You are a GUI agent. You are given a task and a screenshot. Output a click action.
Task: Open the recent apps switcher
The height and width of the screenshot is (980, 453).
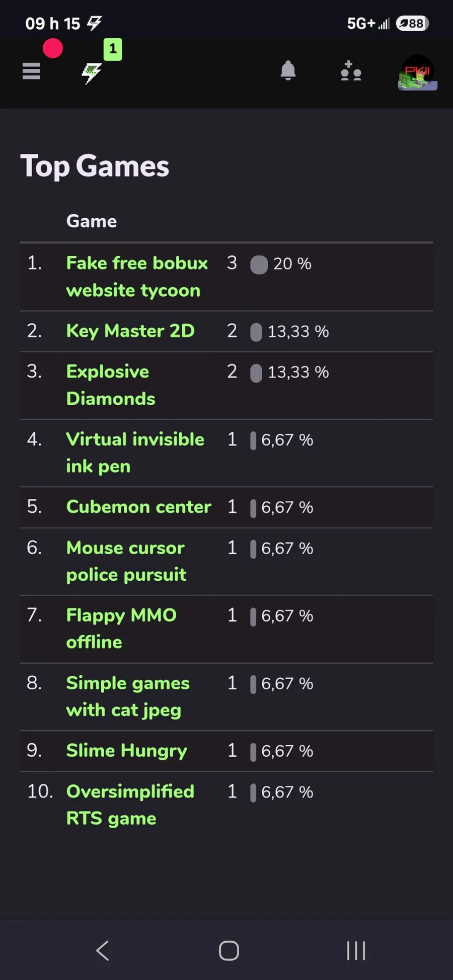coord(356,950)
